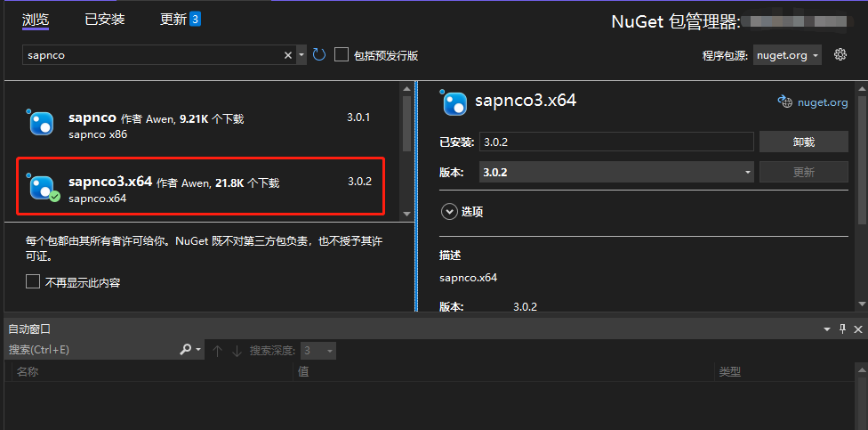Open 程序包源 nuget.org dropdown
Screen dimensions: 868x430
click(787, 55)
